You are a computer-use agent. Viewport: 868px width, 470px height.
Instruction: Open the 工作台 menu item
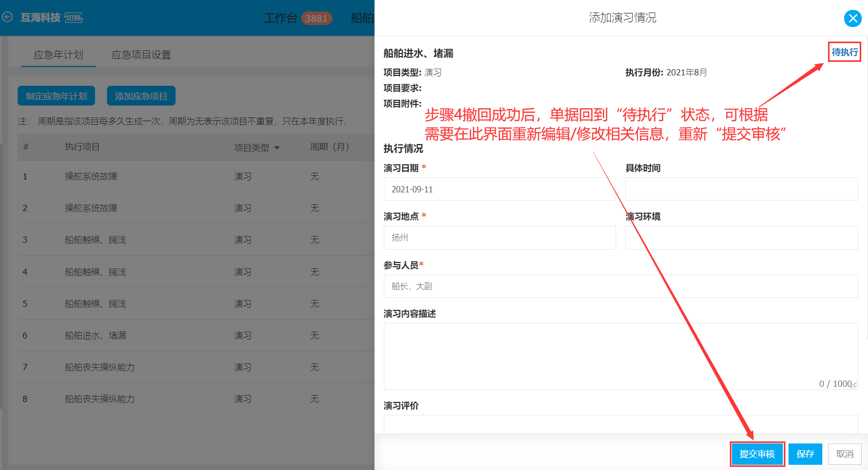[x=281, y=18]
